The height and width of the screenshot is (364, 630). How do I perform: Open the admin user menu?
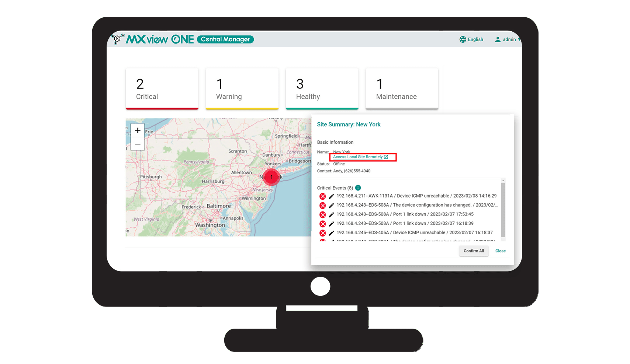[x=507, y=39]
